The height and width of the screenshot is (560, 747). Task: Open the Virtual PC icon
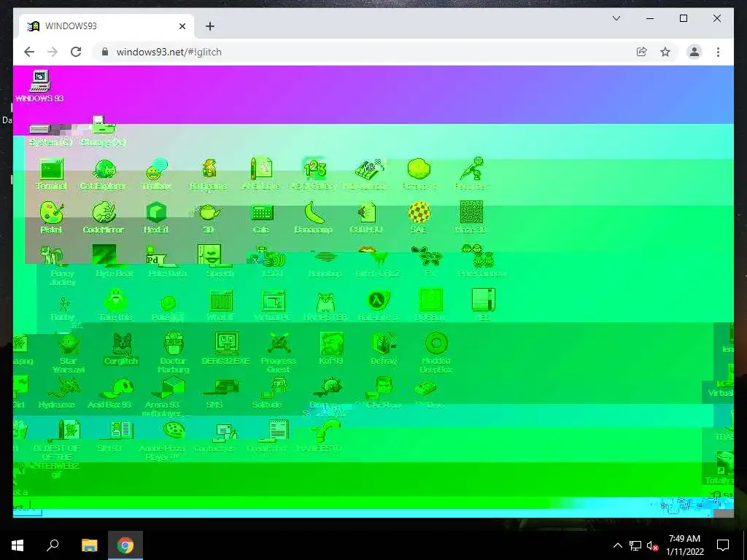(x=273, y=300)
